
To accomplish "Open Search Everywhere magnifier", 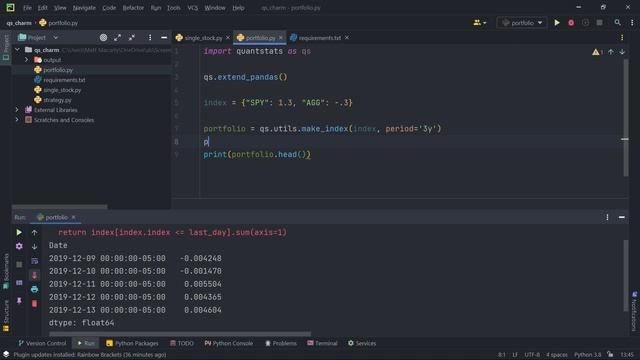I will coord(618,23).
